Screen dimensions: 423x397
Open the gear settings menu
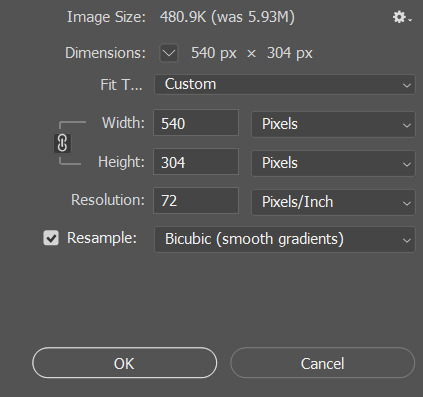(x=402, y=17)
